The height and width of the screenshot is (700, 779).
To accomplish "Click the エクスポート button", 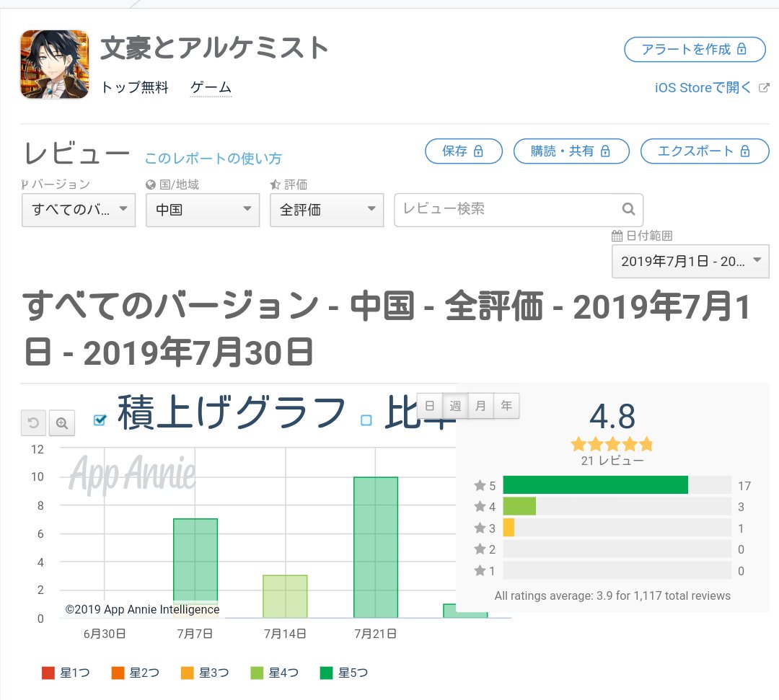I will pos(705,151).
